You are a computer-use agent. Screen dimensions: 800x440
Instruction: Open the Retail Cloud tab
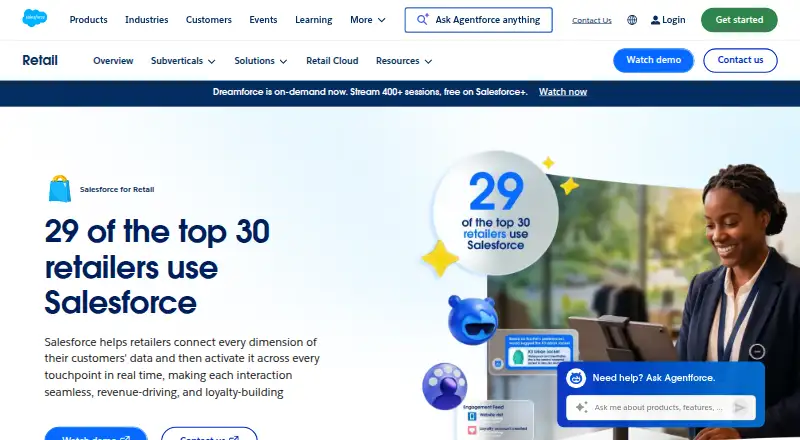click(x=332, y=61)
